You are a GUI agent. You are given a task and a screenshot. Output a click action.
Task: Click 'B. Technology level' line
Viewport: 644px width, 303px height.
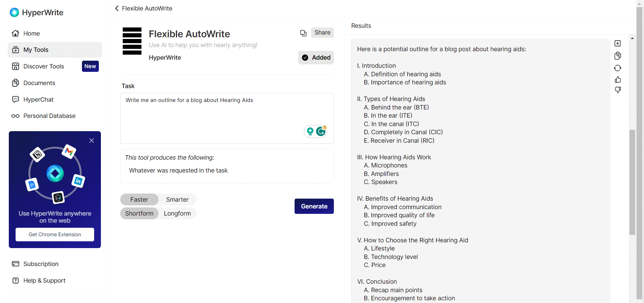tap(391, 257)
